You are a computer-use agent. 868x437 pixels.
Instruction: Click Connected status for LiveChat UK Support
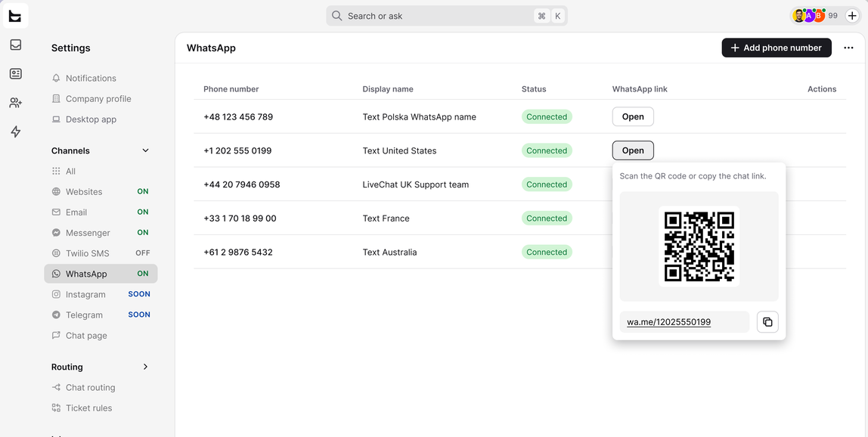click(547, 184)
